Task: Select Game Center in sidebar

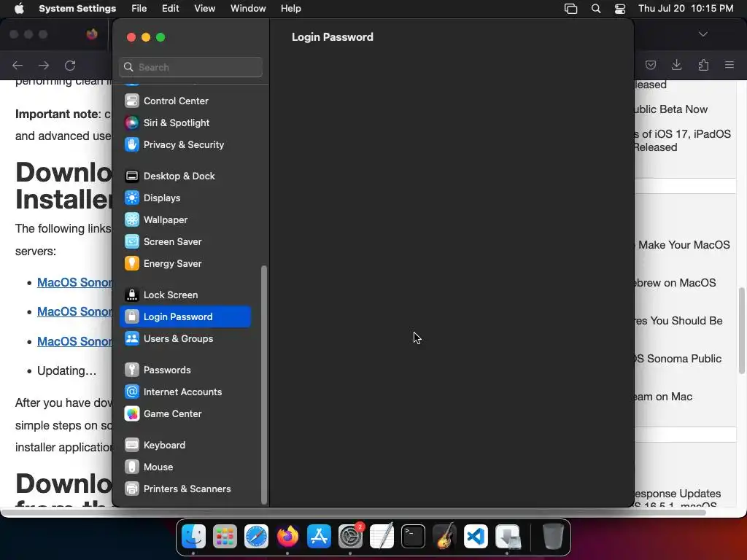Action: pos(185,414)
